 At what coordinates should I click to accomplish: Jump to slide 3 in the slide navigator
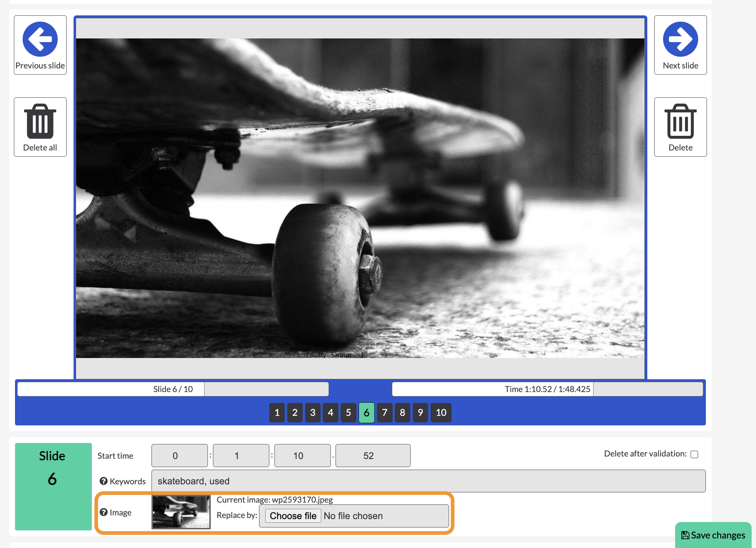pos(313,413)
